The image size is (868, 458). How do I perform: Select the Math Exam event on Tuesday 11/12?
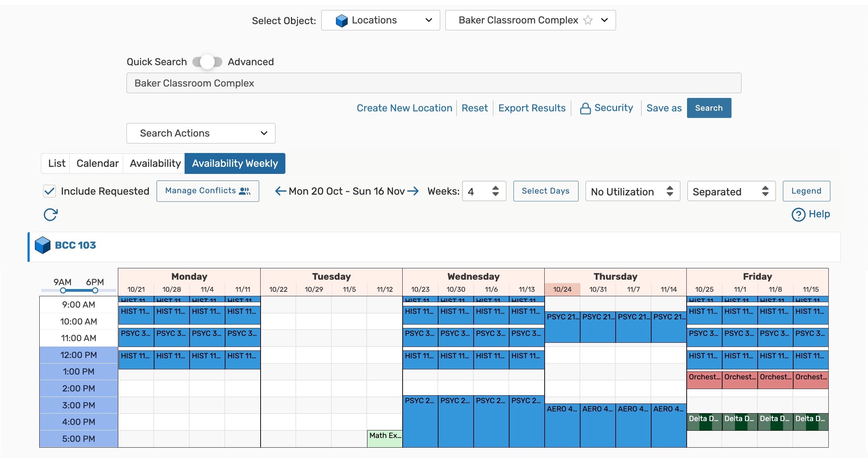coord(384,437)
